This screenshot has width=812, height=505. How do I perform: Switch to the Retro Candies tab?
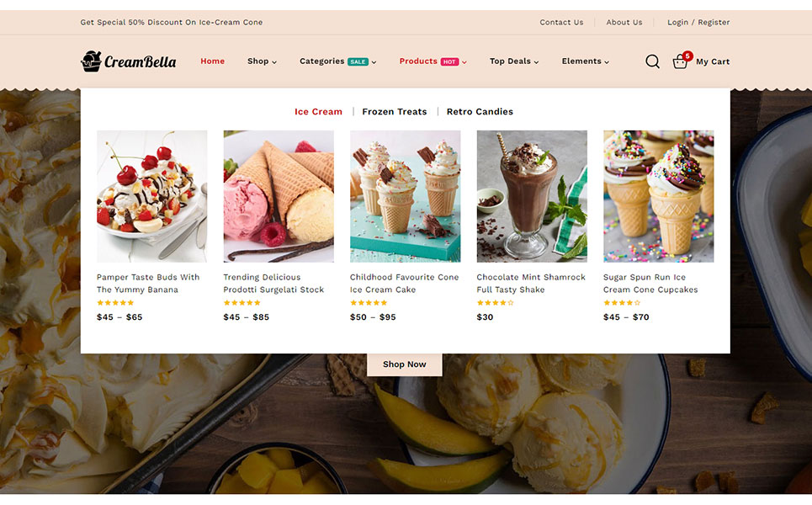480,111
